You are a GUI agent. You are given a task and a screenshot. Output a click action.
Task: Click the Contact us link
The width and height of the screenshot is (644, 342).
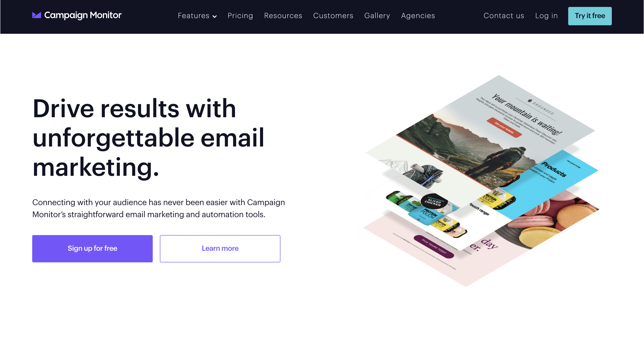pyautogui.click(x=504, y=15)
